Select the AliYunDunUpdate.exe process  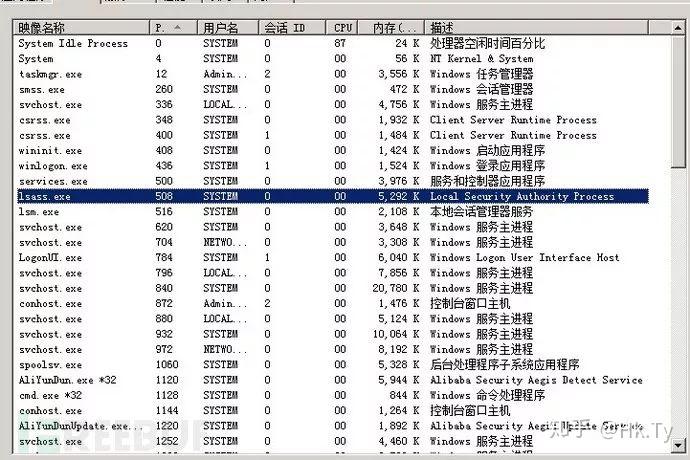pyautogui.click(x=333, y=426)
